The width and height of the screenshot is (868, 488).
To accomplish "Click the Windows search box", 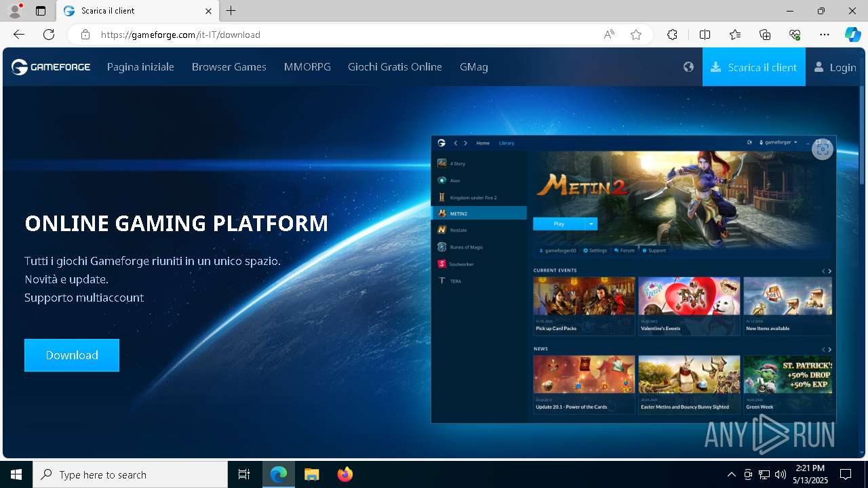I will click(x=130, y=474).
